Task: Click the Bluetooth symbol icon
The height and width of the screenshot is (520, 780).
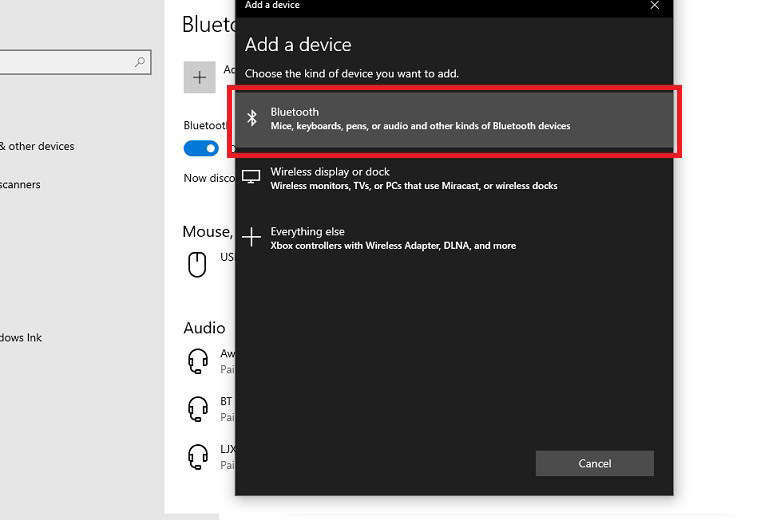Action: tap(252, 118)
